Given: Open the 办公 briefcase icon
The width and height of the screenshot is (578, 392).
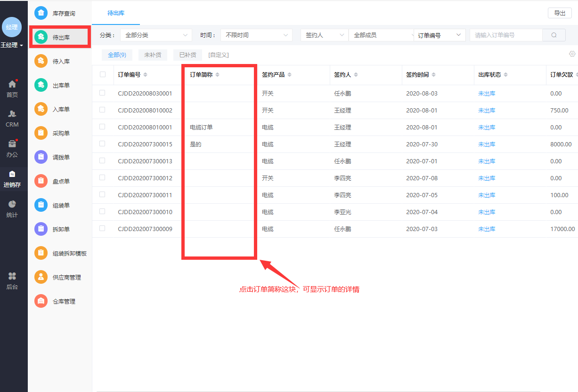Looking at the screenshot, I should pyautogui.click(x=12, y=144).
